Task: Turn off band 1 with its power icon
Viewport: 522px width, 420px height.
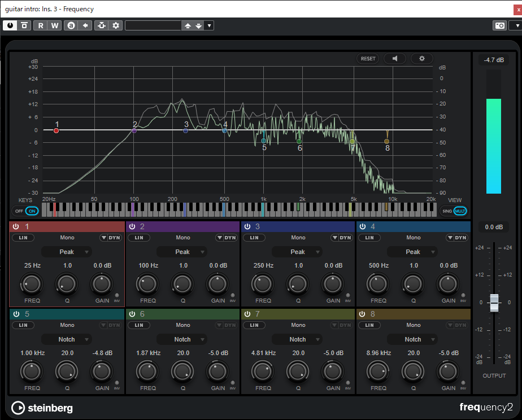Action: 16,226
